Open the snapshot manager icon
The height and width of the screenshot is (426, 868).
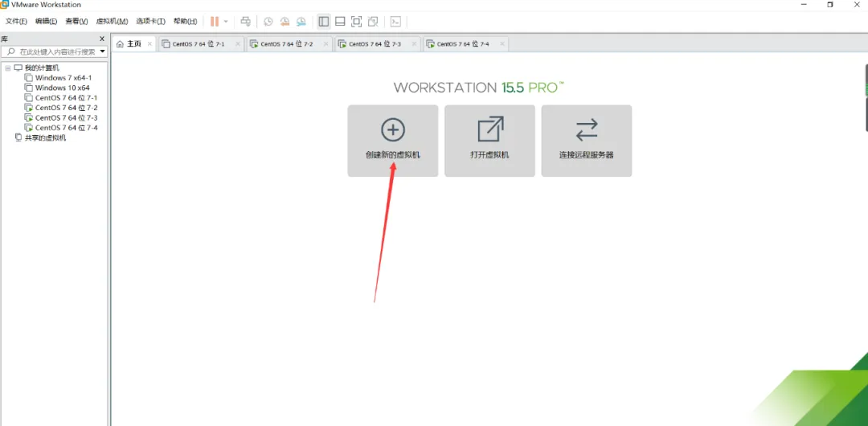coord(301,22)
